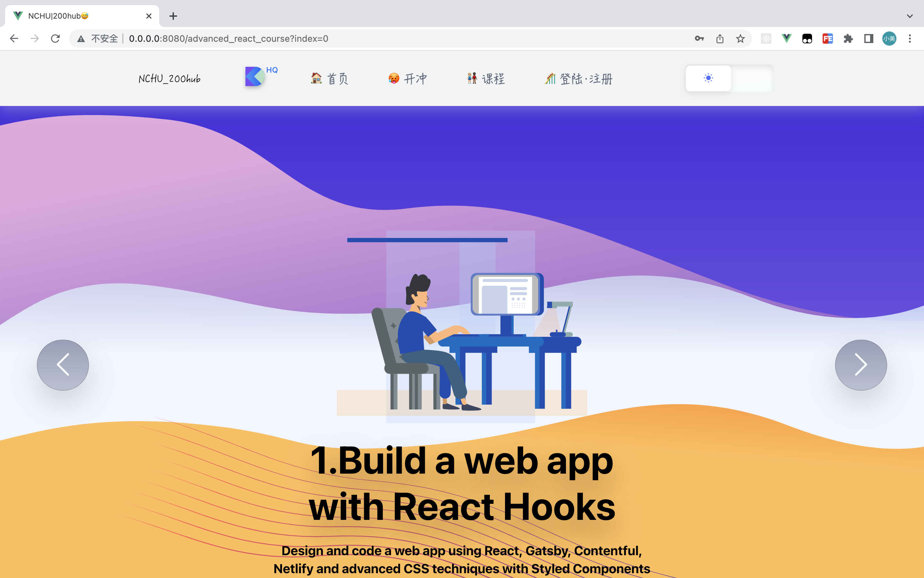The height and width of the screenshot is (578, 924).
Task: Open the 课程 navigation item
Action: tap(486, 79)
